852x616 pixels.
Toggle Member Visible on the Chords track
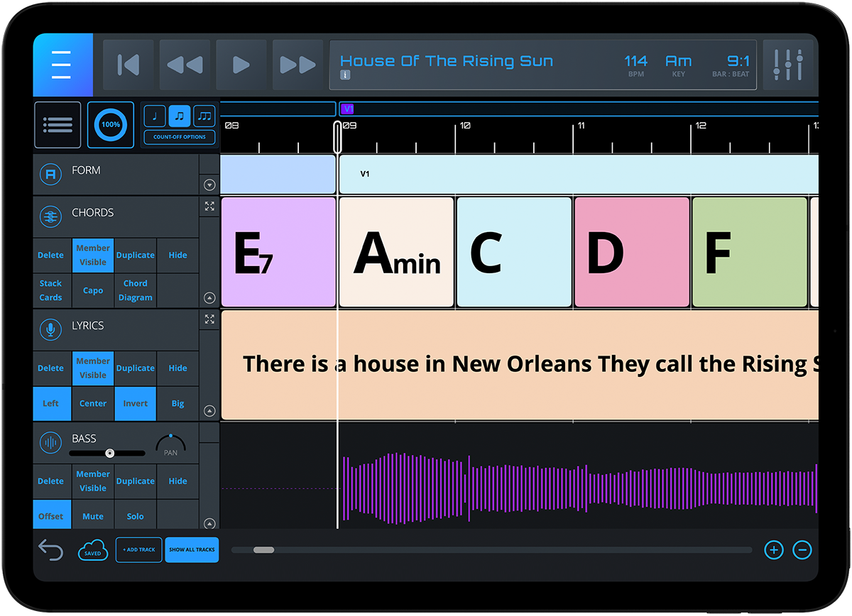click(x=92, y=255)
